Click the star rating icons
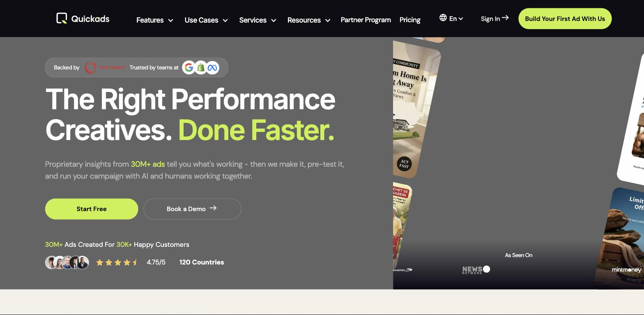Screen dimensions: 644x315 [117, 262]
